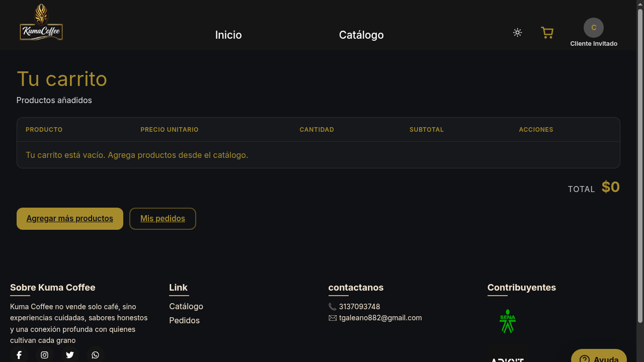The width and height of the screenshot is (644, 362).
Task: Click the Kuma Coffee logo
Action: tap(41, 23)
